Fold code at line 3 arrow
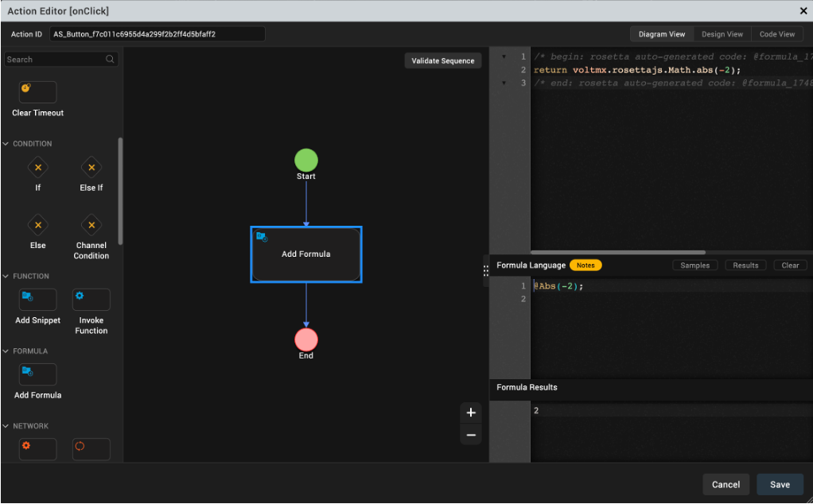Viewport: 813px width, 504px height. pos(504,83)
